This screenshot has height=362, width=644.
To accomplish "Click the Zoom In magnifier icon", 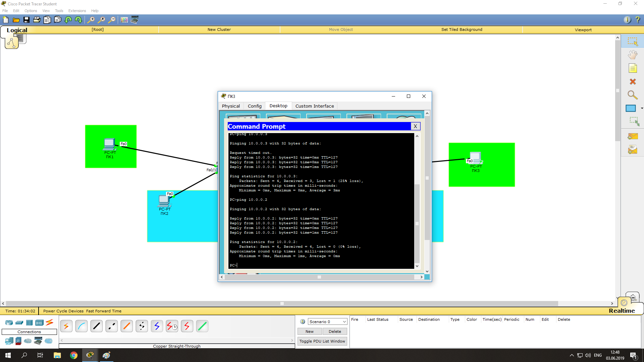I will coord(91,20).
